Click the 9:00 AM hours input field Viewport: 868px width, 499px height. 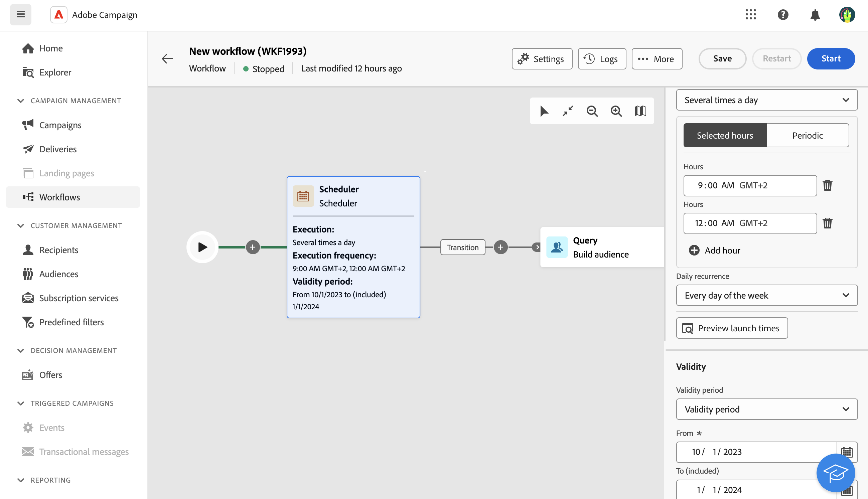pos(750,185)
